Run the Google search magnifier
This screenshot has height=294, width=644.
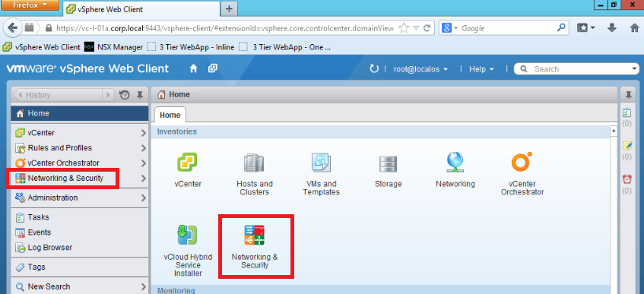click(x=560, y=28)
